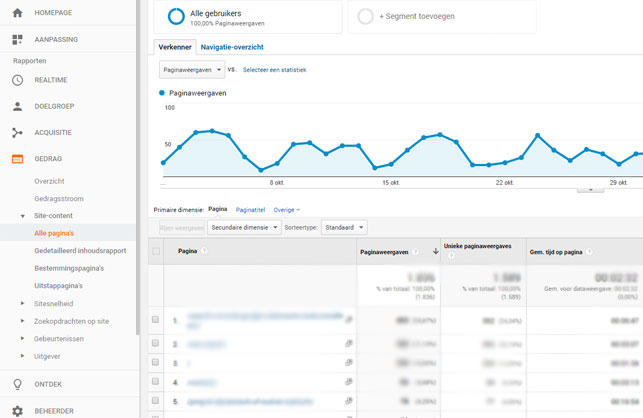Open the Secundaire dimensie dropdown
Viewport: 643px width, 418px height.
pyautogui.click(x=244, y=227)
